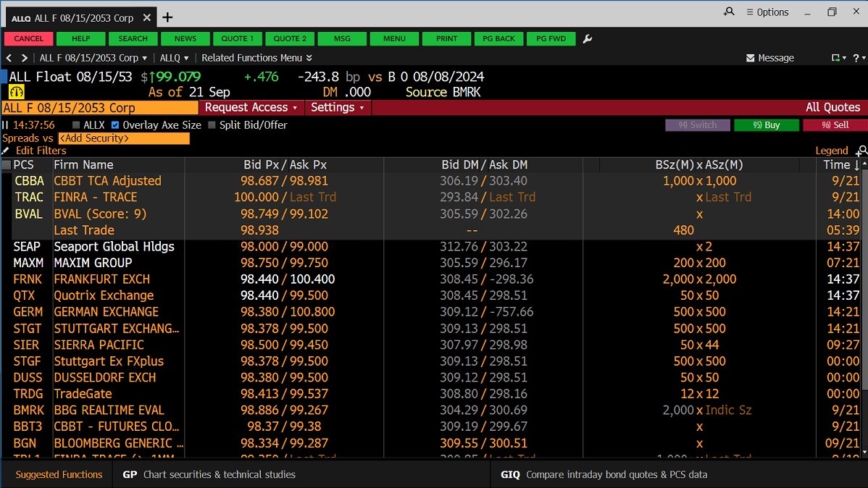Click the forward navigation arrow
This screenshot has width=868, height=488.
(x=25, y=58)
